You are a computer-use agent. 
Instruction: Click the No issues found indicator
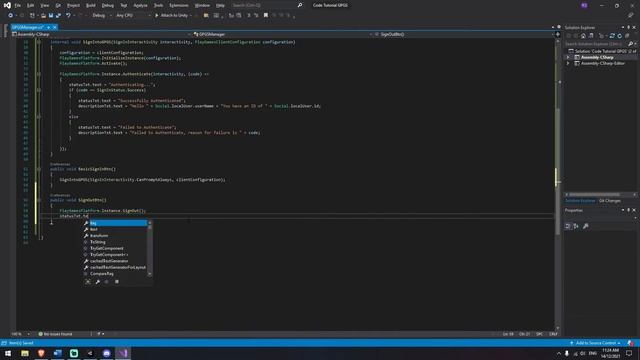tap(56, 334)
